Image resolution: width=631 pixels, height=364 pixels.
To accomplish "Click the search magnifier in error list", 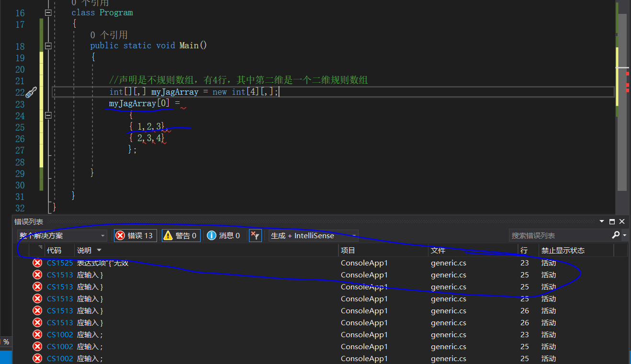I will [x=616, y=235].
